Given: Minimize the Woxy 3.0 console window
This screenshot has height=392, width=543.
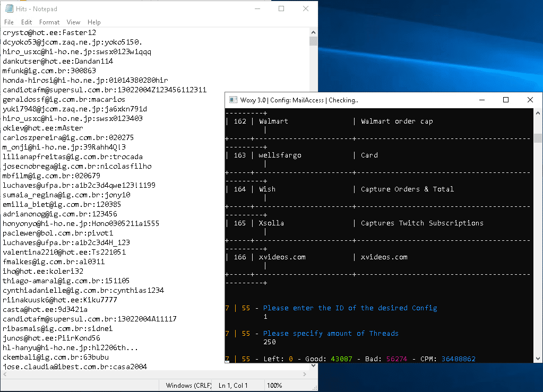Looking at the screenshot, I should [x=481, y=100].
